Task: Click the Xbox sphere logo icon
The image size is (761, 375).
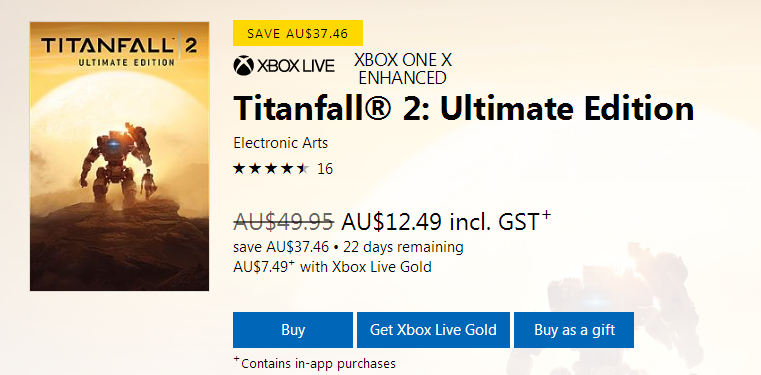Action: point(244,65)
